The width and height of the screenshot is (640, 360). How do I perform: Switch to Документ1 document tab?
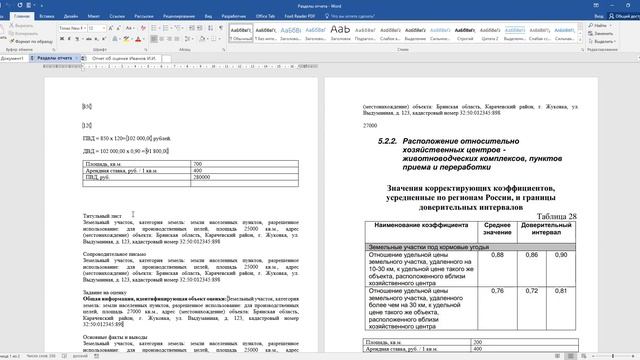pos(12,58)
